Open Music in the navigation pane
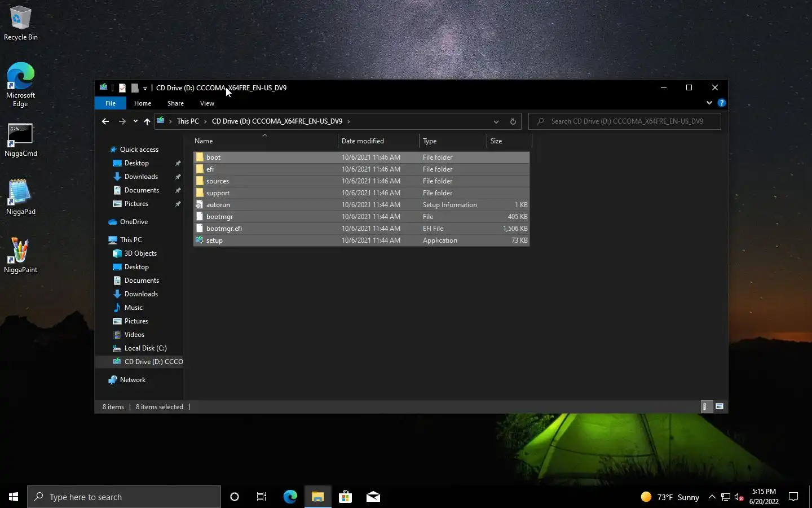This screenshot has height=508, width=812. pyautogui.click(x=133, y=308)
